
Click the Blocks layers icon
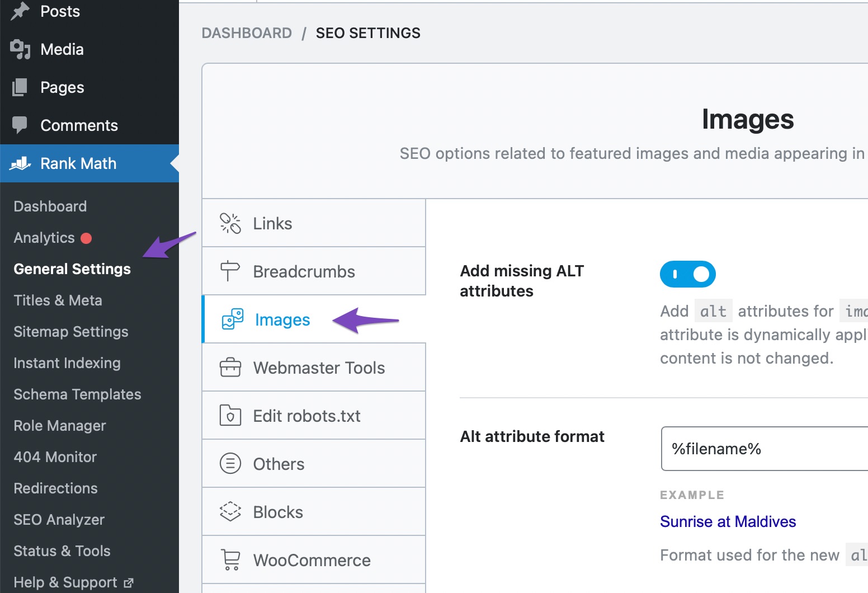(230, 512)
